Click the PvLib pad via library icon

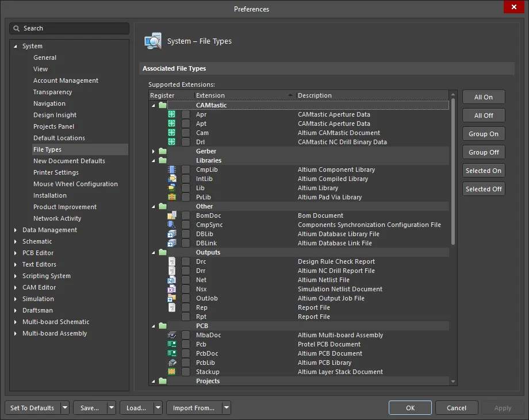(x=172, y=197)
